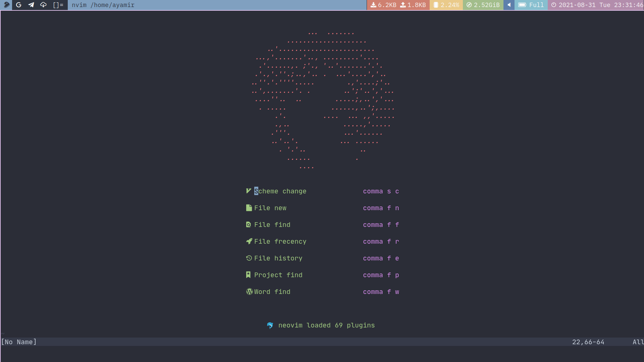644x362 pixels.
Task: Open the File find entry
Action: [272, 225]
